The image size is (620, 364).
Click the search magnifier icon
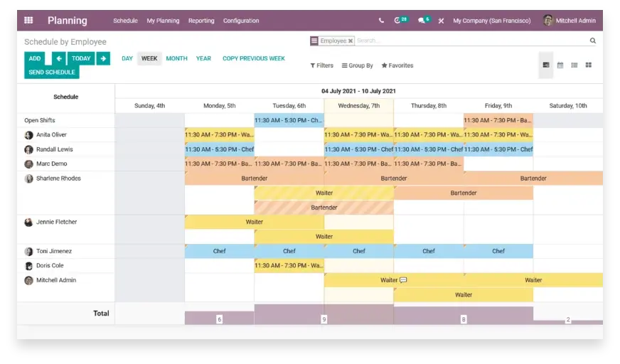593,41
